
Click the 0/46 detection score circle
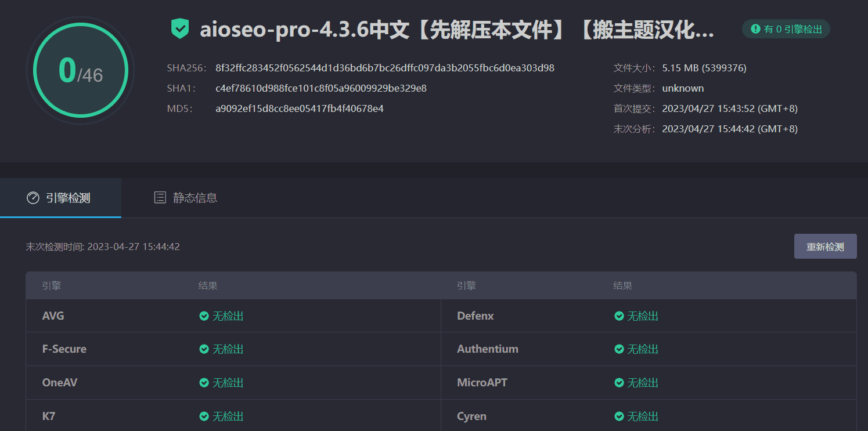(80, 71)
